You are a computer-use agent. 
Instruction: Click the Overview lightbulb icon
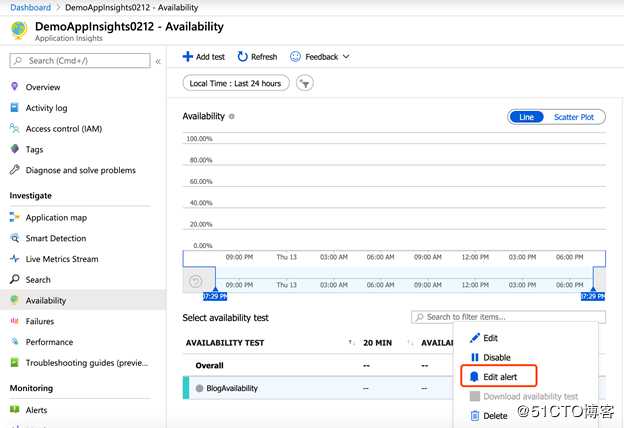tap(14, 86)
